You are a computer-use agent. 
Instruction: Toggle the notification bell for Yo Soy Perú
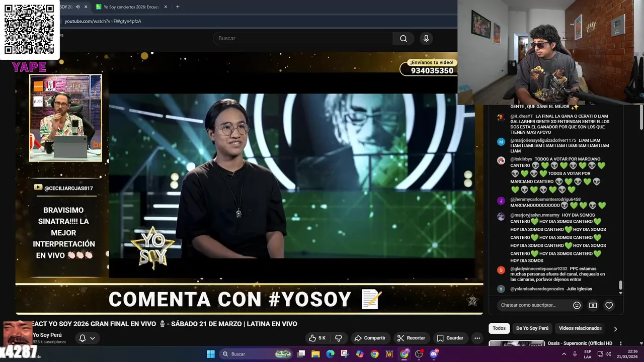pyautogui.click(x=83, y=338)
